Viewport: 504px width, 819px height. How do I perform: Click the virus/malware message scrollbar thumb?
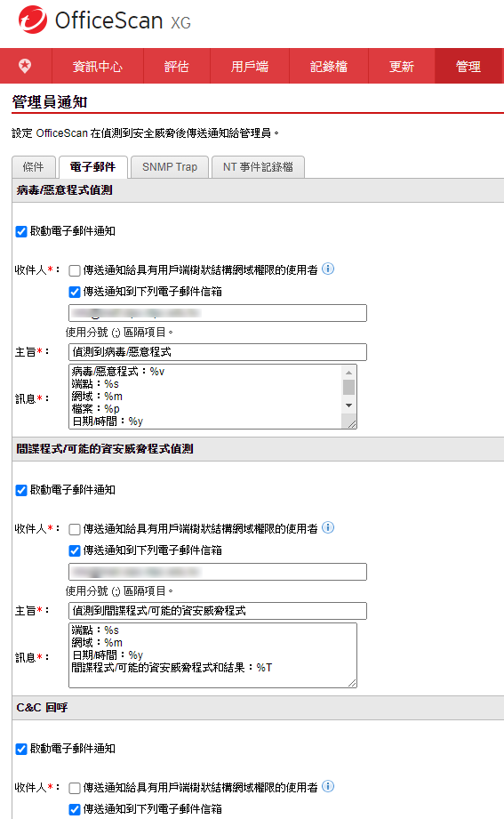point(348,387)
